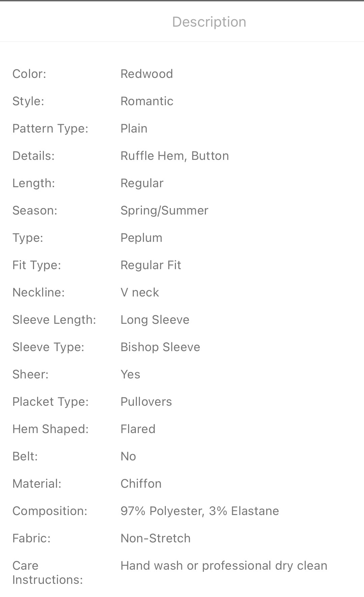Click the Care Instructions label
364x597 pixels.
[47, 573]
